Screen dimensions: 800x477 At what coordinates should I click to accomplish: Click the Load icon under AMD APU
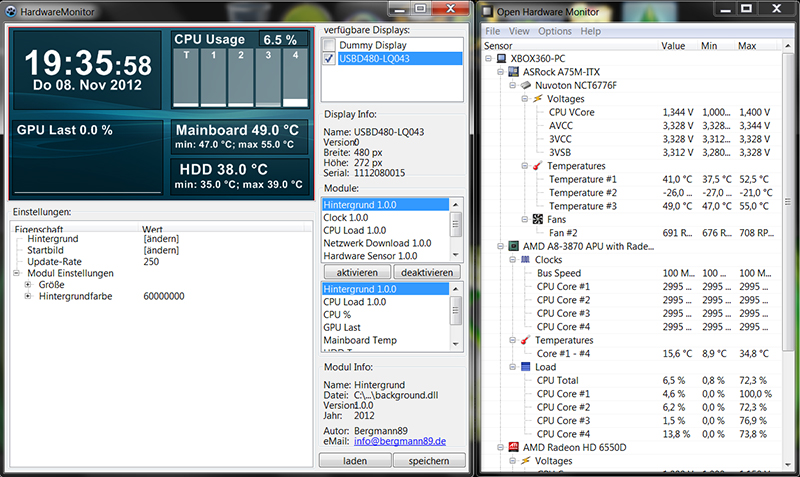[526, 367]
